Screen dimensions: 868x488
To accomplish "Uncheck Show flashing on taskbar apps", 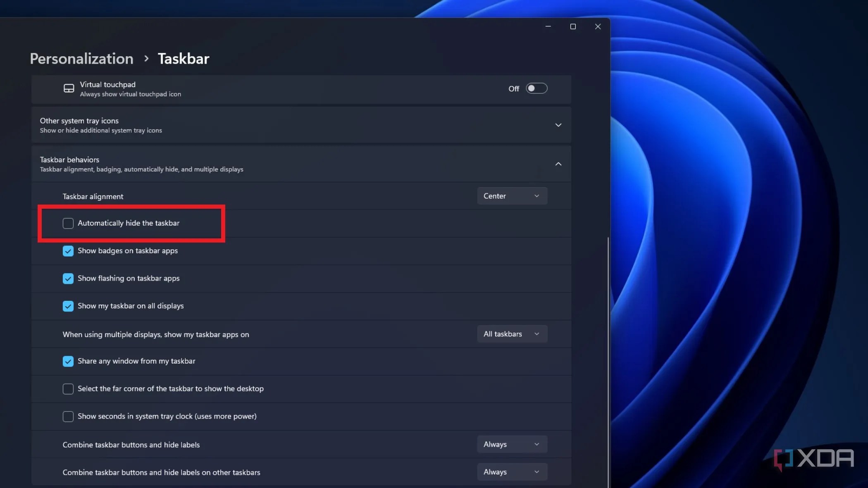I will [68, 279].
